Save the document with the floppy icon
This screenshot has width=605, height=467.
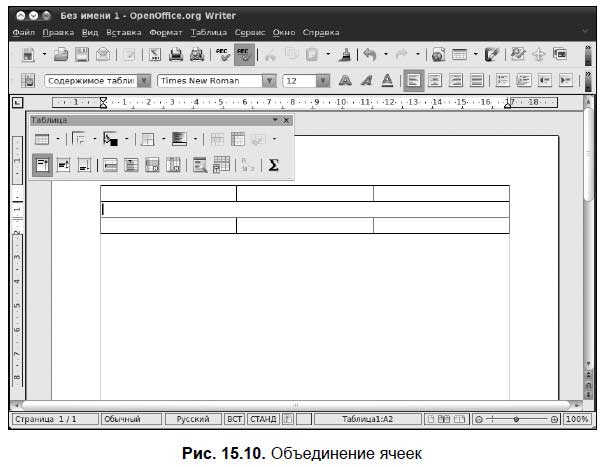(82, 55)
